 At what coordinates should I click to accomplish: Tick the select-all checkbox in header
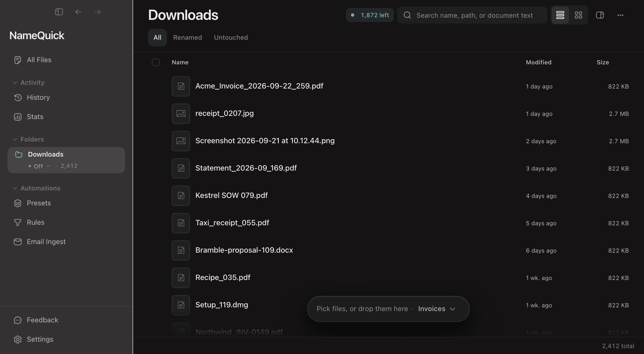pos(156,62)
